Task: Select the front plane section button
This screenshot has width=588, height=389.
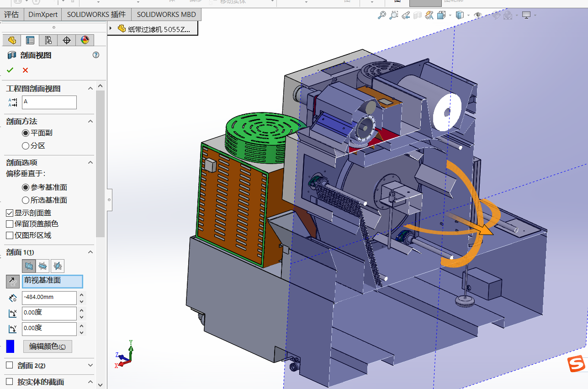Action: [29, 266]
